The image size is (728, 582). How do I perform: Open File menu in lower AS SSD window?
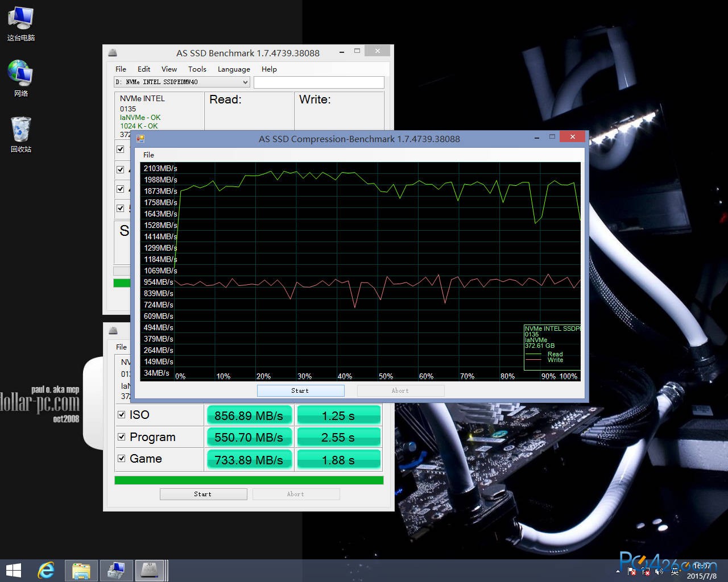click(x=121, y=347)
